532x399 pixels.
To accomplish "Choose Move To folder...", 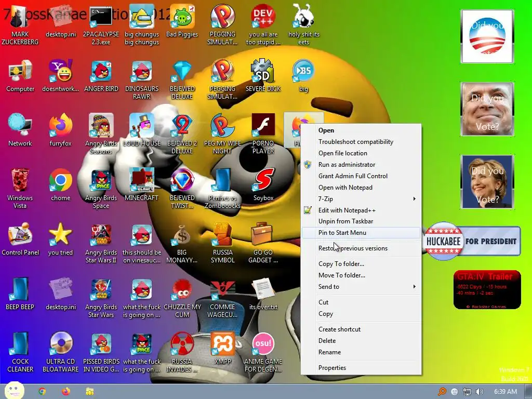I will coord(361,275).
